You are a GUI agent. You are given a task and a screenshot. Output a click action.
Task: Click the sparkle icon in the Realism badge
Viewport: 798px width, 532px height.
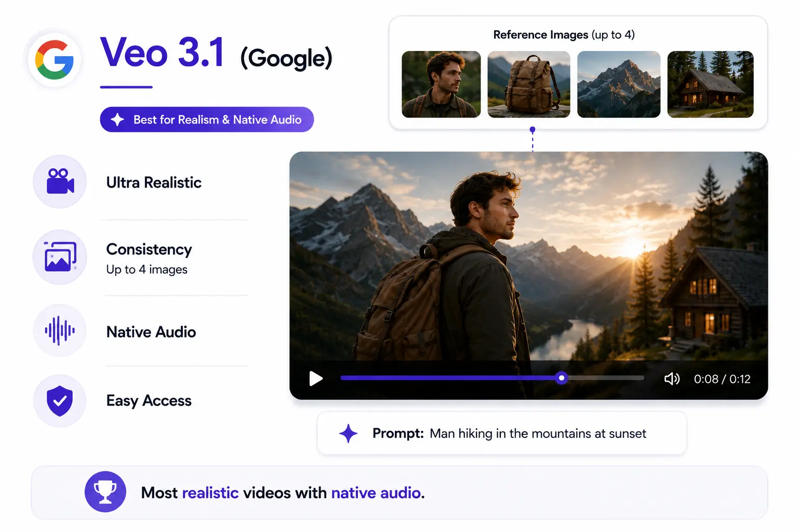point(117,119)
